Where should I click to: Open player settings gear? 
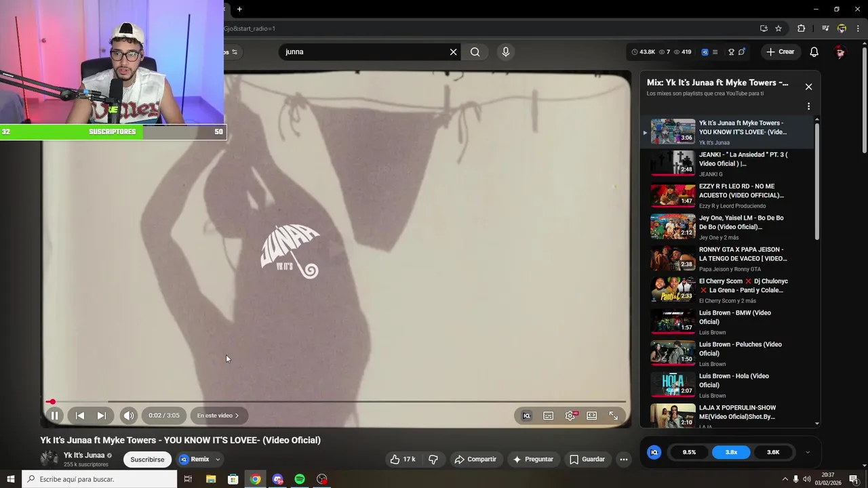click(570, 415)
